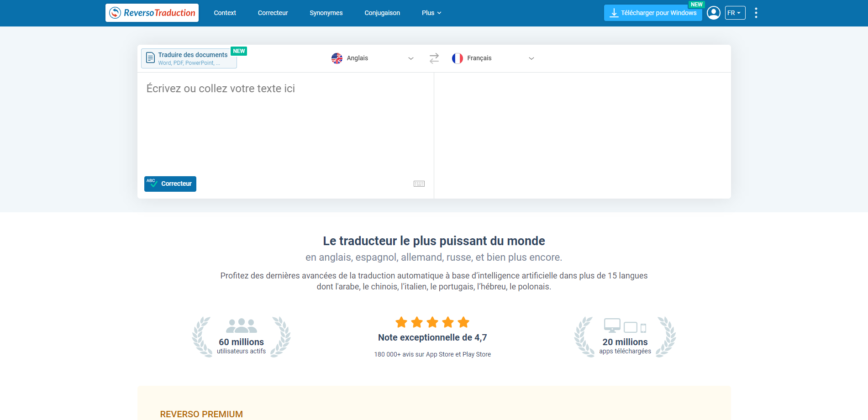
Task: Click 'Note exceptionnelle de 4,7' text
Action: (432, 337)
